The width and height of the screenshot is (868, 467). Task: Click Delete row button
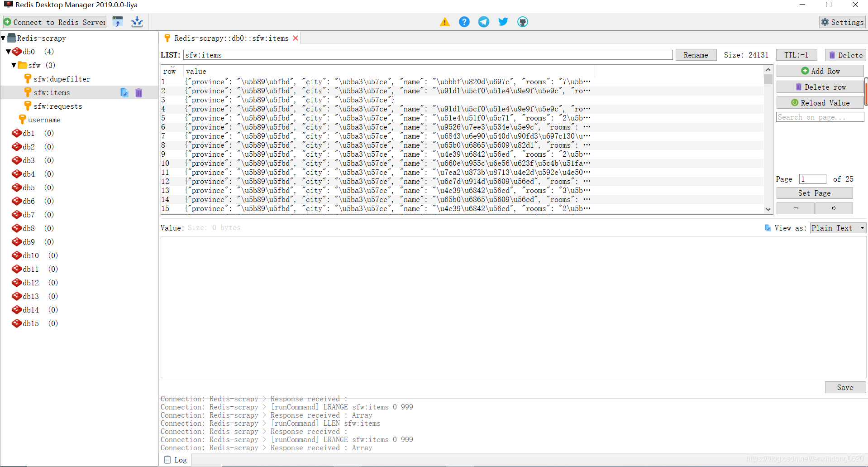click(820, 87)
